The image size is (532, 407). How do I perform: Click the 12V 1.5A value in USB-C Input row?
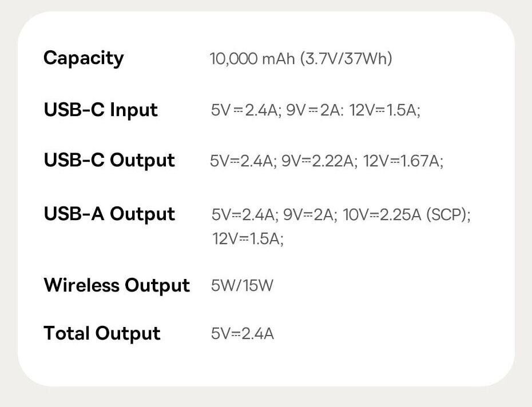click(385, 110)
